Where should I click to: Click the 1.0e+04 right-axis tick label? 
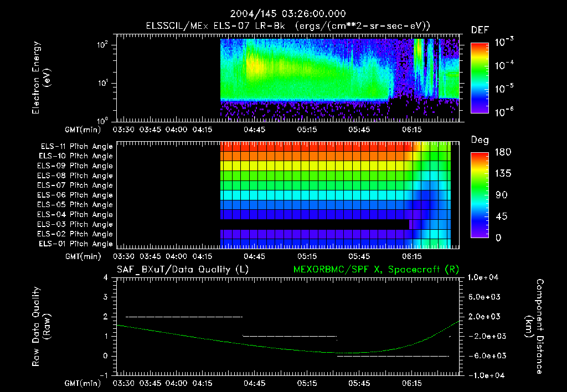[x=483, y=277]
